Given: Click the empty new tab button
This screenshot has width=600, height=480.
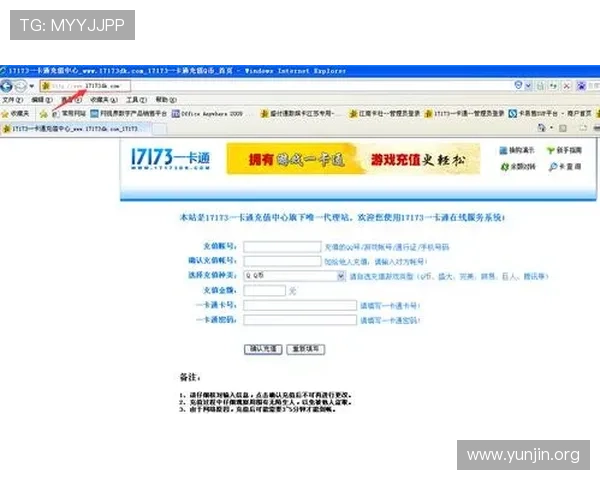Looking at the screenshot, I should click(x=160, y=129).
